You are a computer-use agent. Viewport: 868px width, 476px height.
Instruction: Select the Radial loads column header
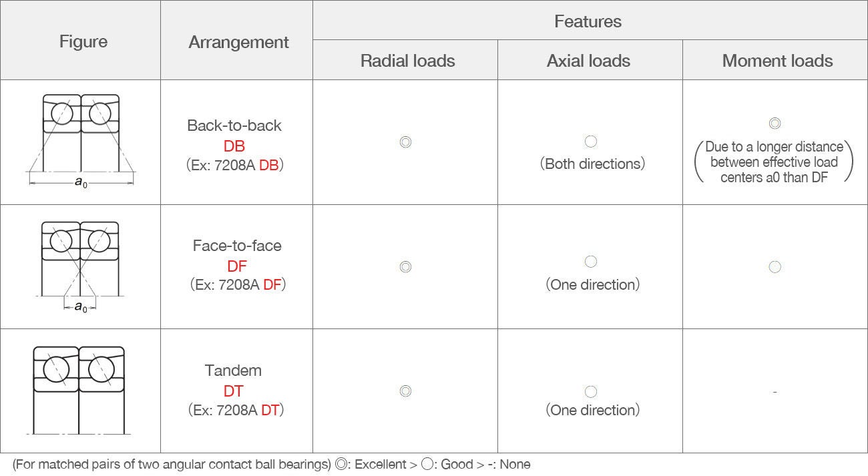click(x=407, y=61)
